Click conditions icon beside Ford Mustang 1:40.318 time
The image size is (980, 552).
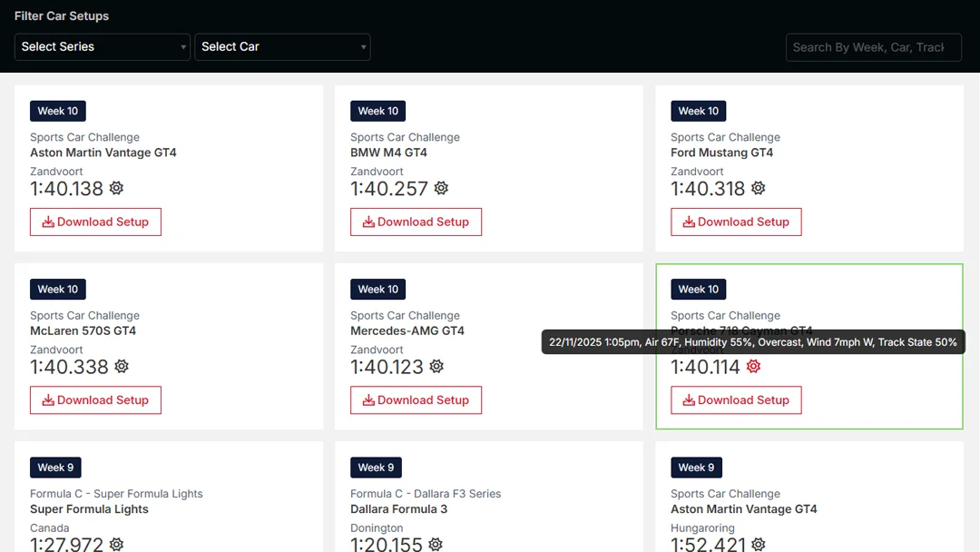click(x=758, y=188)
